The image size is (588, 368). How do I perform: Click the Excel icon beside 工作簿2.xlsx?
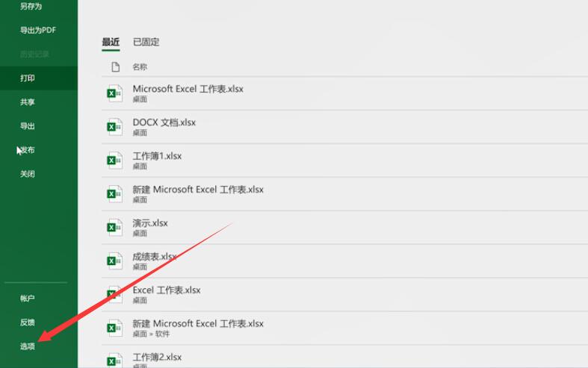(x=114, y=361)
